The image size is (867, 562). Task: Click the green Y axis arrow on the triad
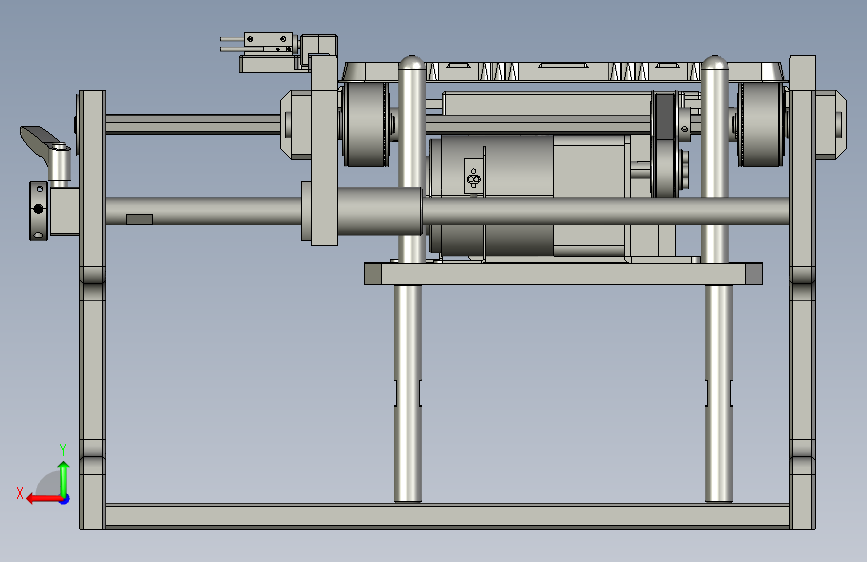pos(64,478)
